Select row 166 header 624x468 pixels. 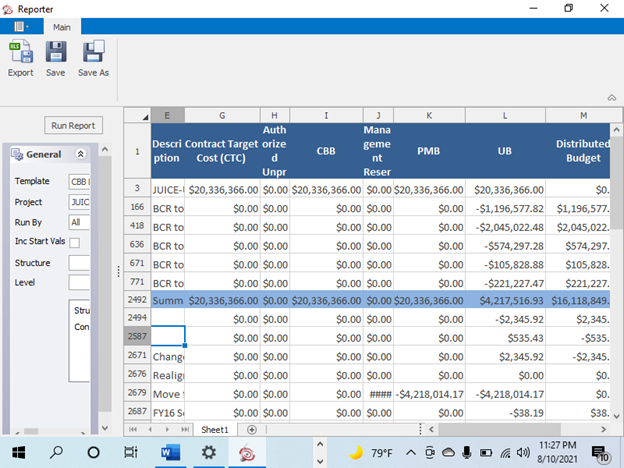tap(137, 207)
